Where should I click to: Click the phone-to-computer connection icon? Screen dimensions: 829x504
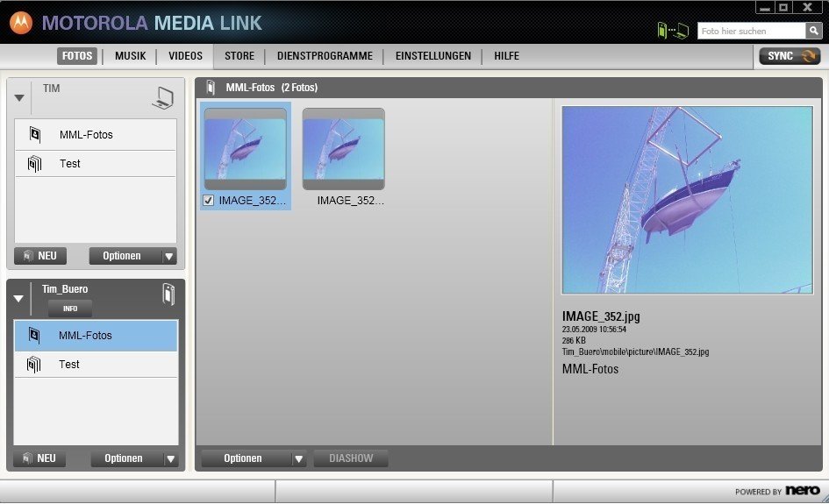[x=673, y=31]
